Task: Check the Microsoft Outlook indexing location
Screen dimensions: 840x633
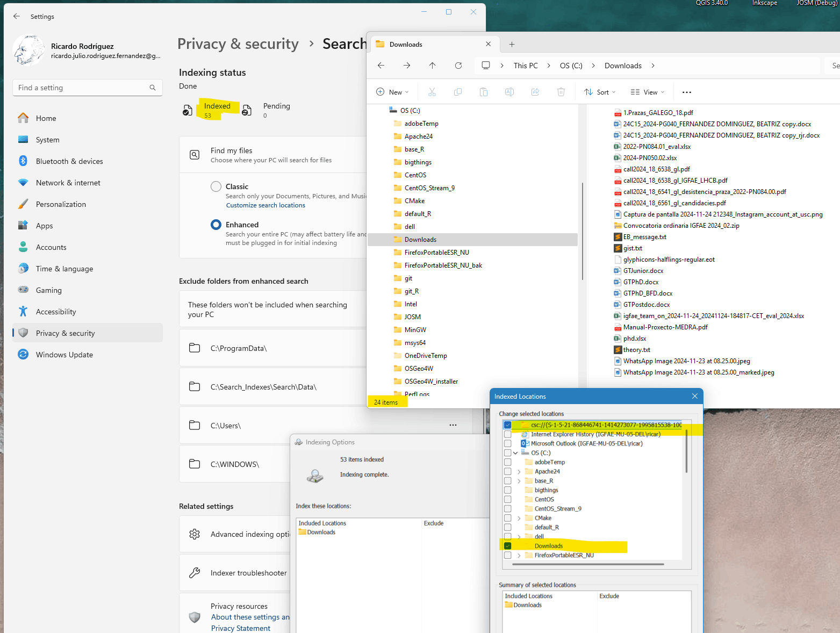Action: click(x=508, y=443)
